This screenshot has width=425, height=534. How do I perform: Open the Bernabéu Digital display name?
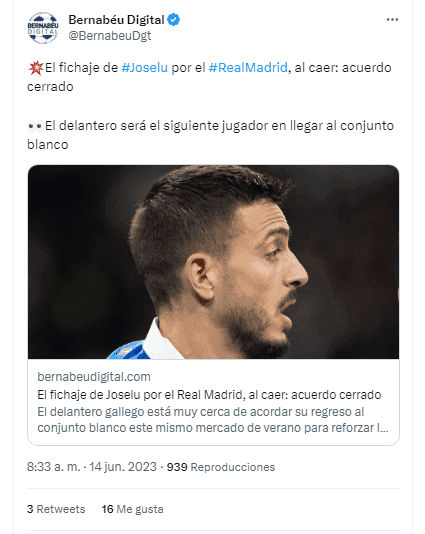[x=116, y=20]
